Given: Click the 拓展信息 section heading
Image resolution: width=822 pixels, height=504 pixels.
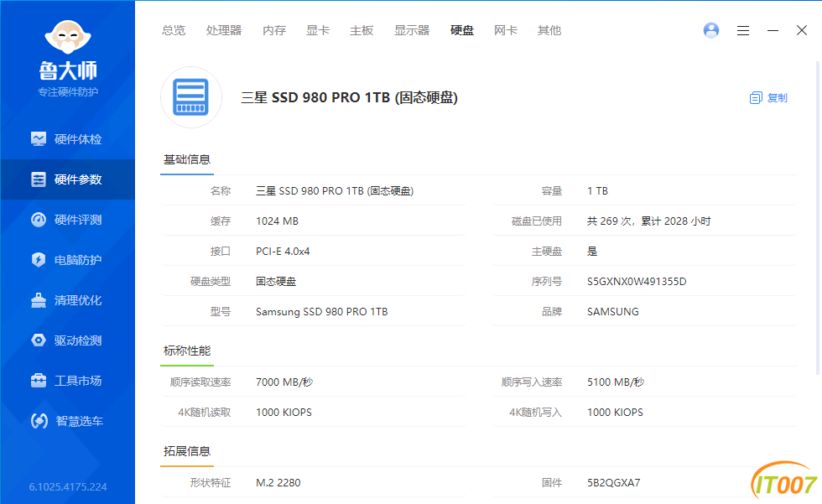Looking at the screenshot, I should [x=186, y=451].
